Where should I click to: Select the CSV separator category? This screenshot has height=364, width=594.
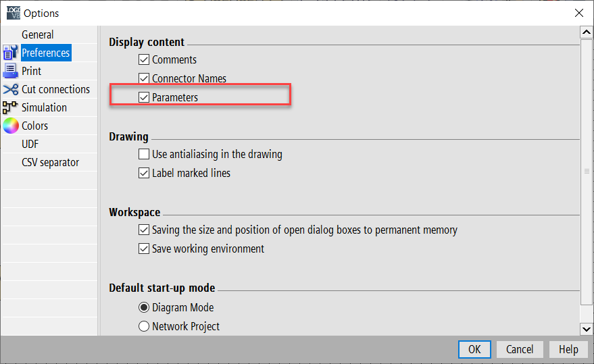(x=50, y=162)
